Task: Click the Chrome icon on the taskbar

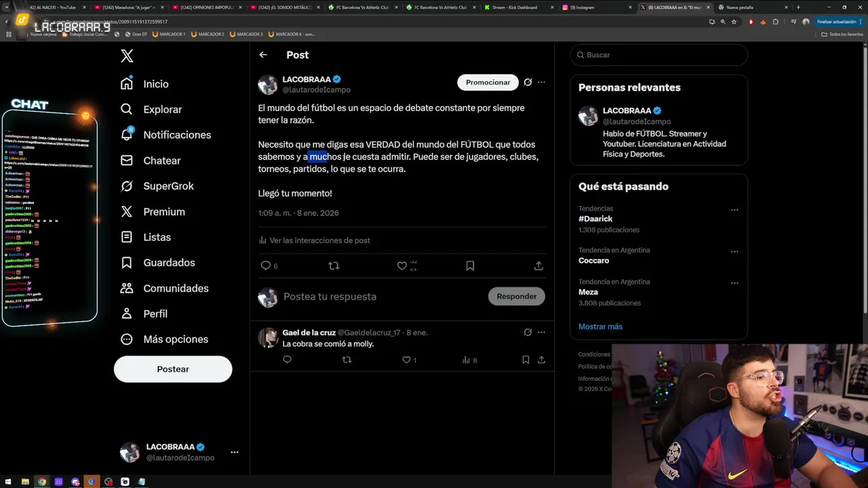Action: point(42,482)
